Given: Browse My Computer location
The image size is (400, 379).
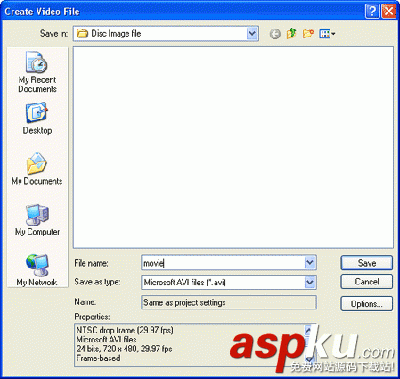Looking at the screenshot, I should click(x=37, y=220).
